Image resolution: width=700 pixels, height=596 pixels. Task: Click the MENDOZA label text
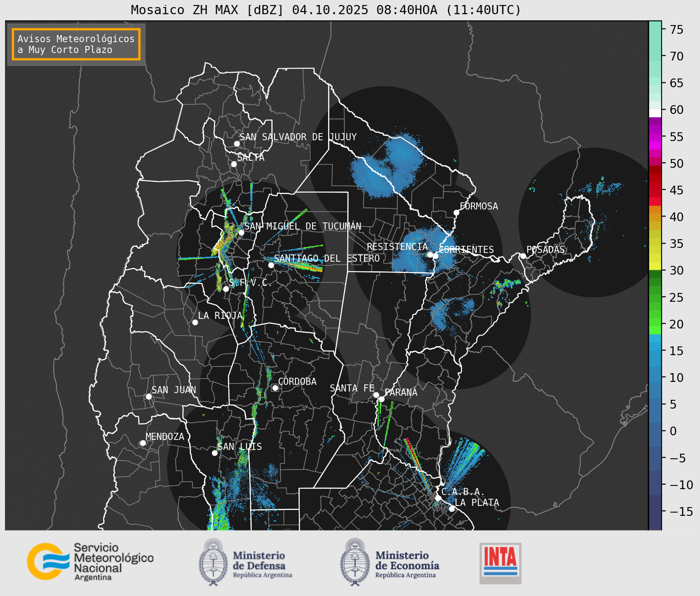165,437
